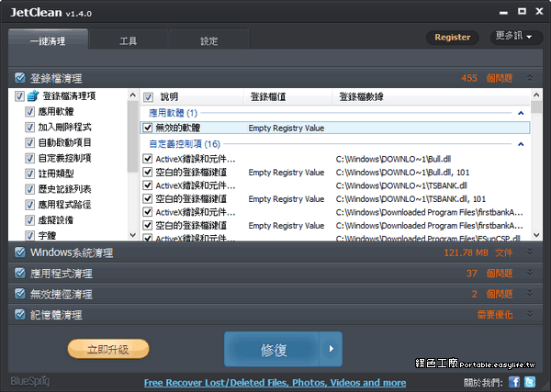Open the Facebook page icon
The image size is (551, 392).
[514, 382]
